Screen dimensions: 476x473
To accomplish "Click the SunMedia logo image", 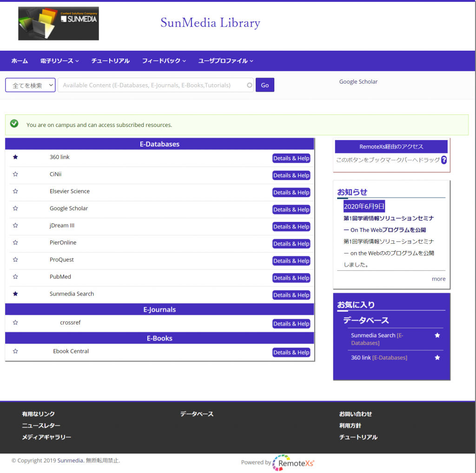I will [59, 23].
